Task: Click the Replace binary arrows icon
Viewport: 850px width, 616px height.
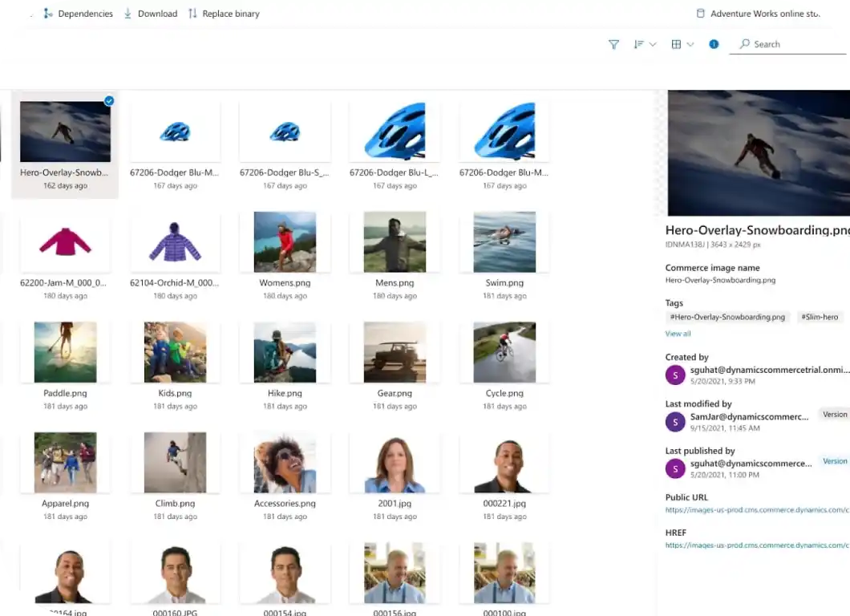Action: [x=192, y=14]
